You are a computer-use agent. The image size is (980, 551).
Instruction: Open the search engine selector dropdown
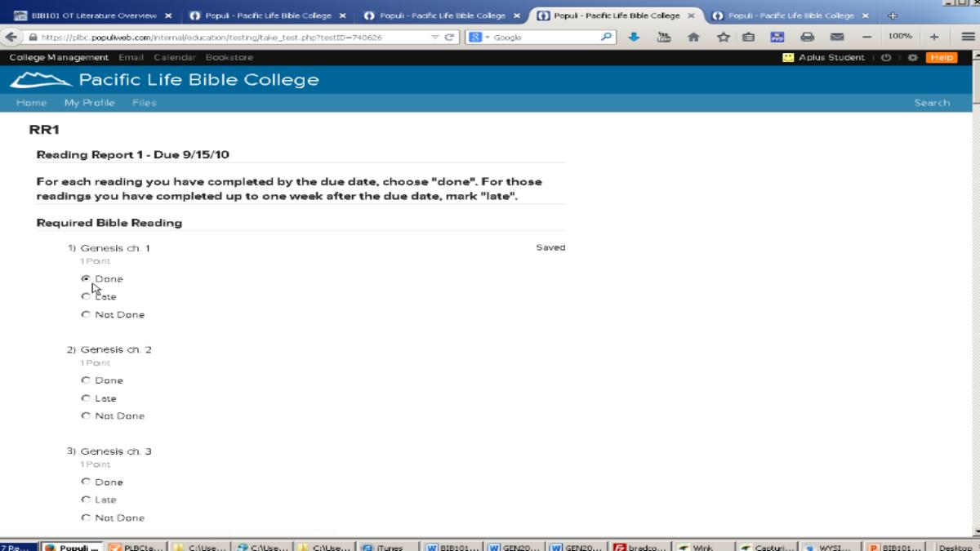point(479,38)
